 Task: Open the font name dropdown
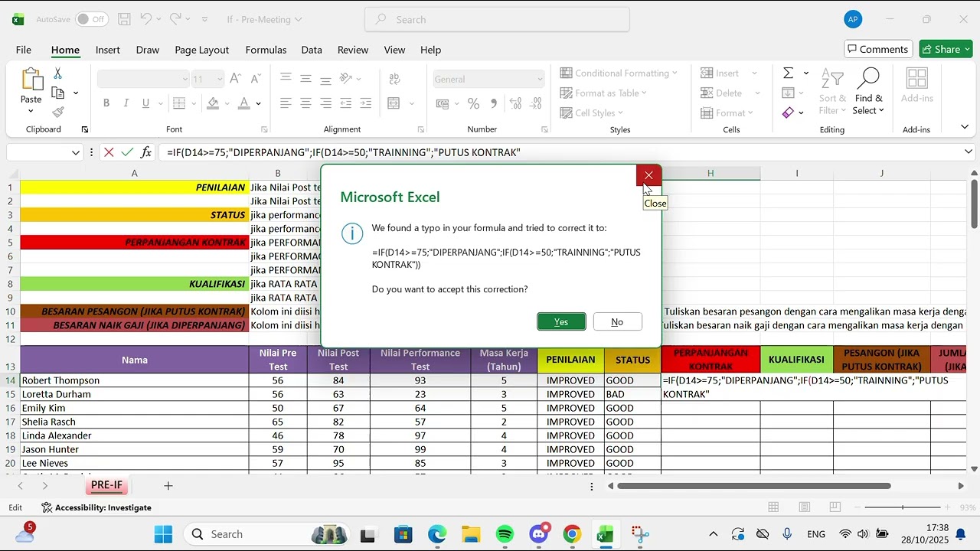pyautogui.click(x=185, y=79)
